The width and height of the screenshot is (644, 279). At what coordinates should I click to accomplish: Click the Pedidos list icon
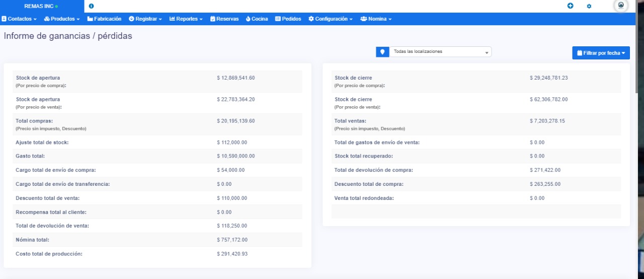pyautogui.click(x=278, y=19)
